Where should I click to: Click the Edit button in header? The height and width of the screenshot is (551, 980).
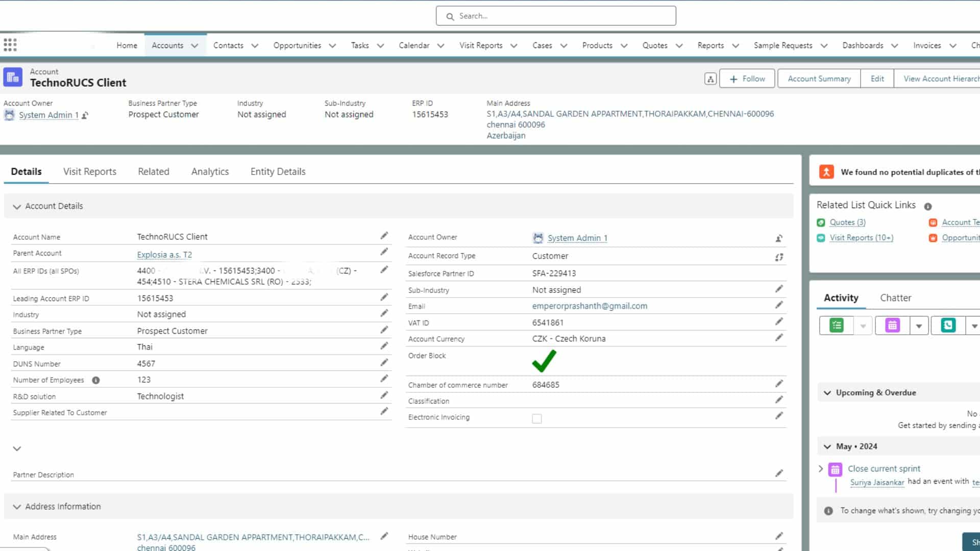(x=877, y=79)
